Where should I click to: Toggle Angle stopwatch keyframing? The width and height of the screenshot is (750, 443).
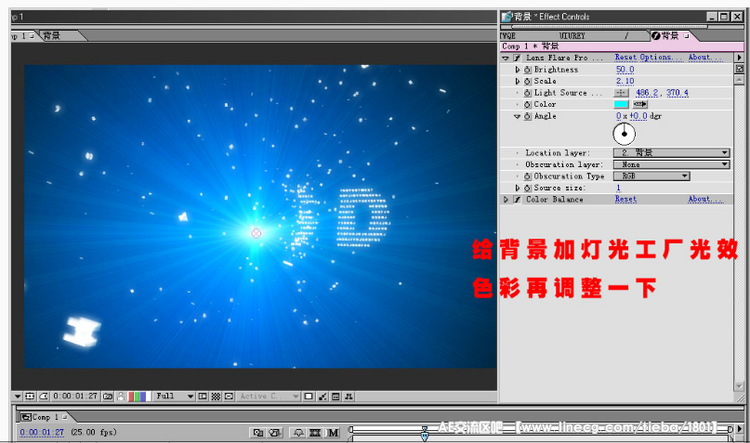click(528, 116)
